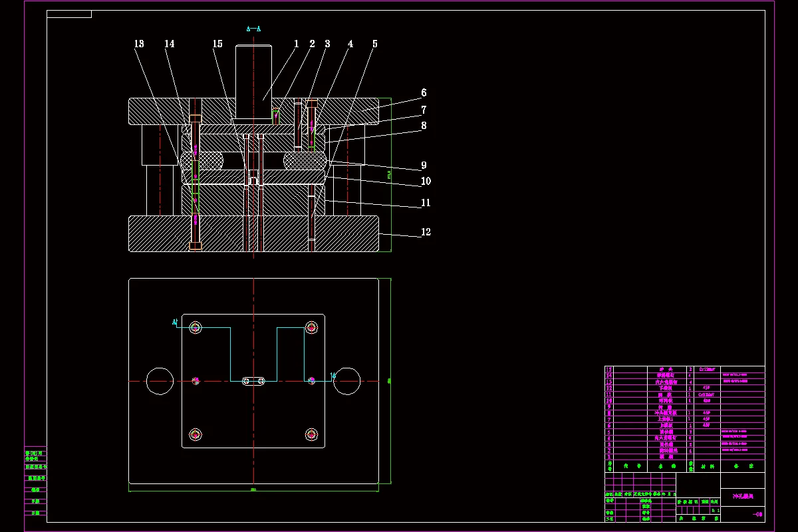Select the left guide hole circle in plan view
The height and width of the screenshot is (532, 798).
[160, 381]
